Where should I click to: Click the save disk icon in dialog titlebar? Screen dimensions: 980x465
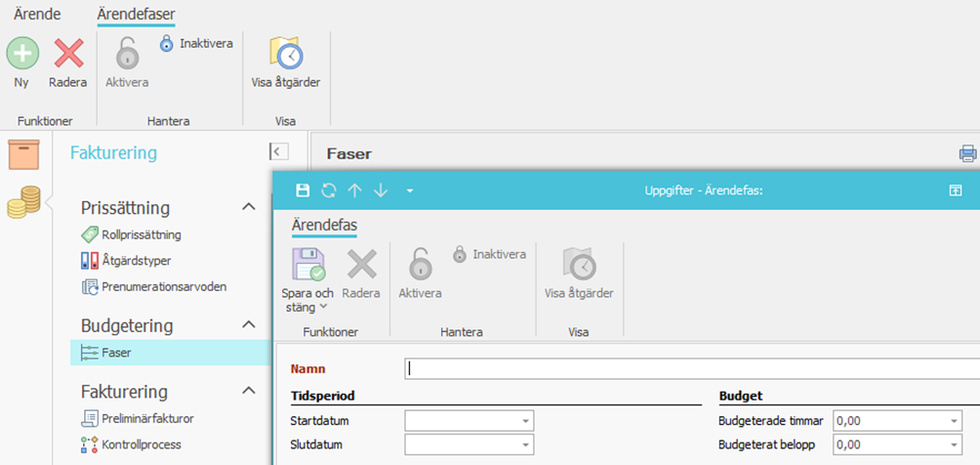coord(303,190)
